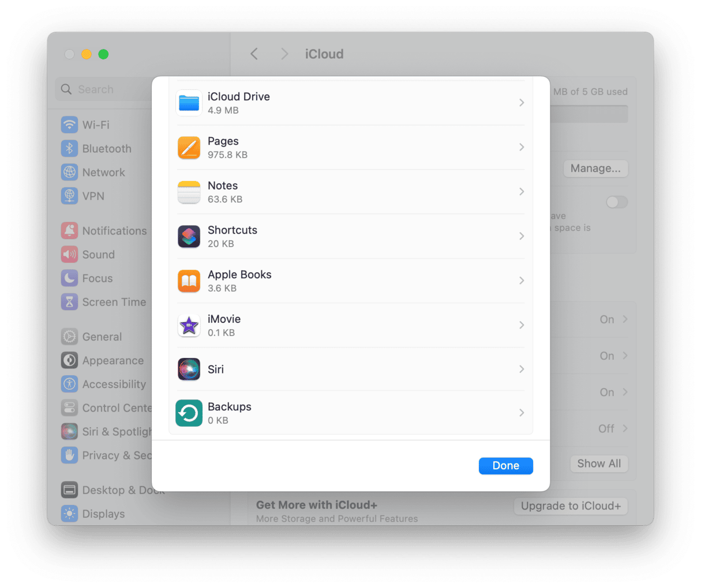Click the Displays sun icon
Viewport: 701px width, 588px height.
[x=69, y=514]
